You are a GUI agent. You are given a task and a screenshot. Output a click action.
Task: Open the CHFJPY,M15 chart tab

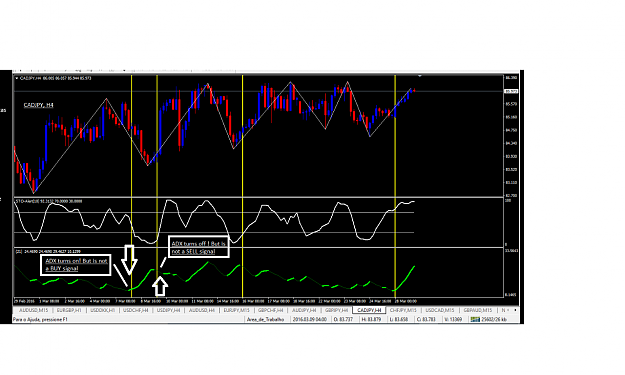coord(403,310)
